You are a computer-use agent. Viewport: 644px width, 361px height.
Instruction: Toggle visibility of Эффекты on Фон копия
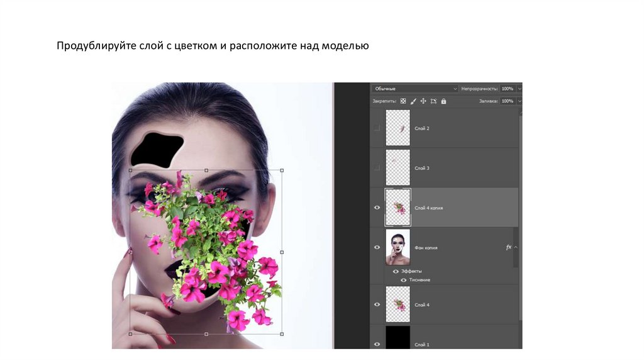pyautogui.click(x=396, y=271)
